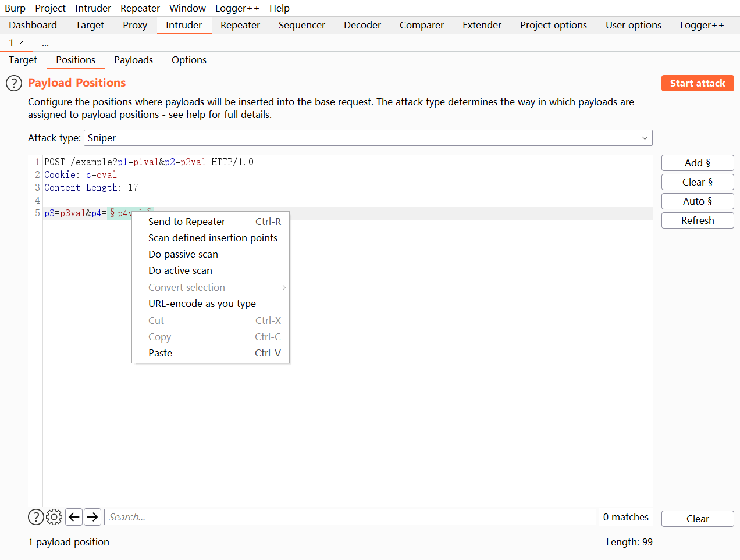740x560 pixels.
Task: Open a new attack tab via ellipsis
Action: click(x=45, y=43)
